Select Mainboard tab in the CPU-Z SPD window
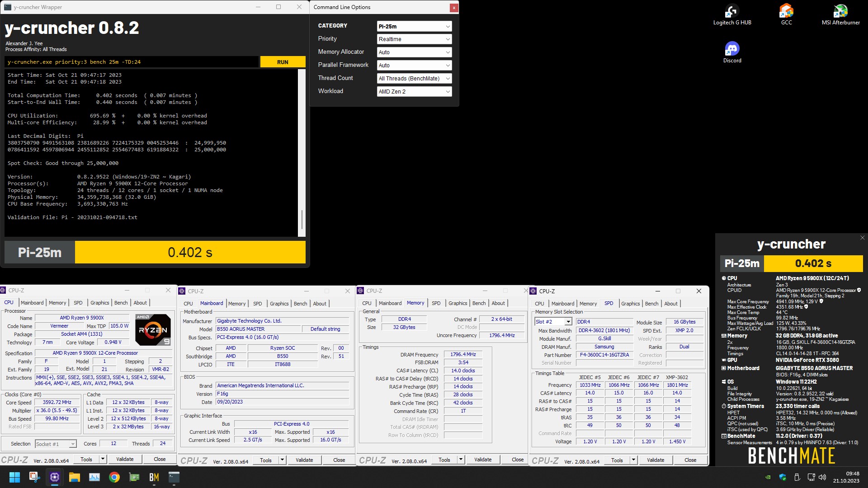868x488 pixels. 563,304
